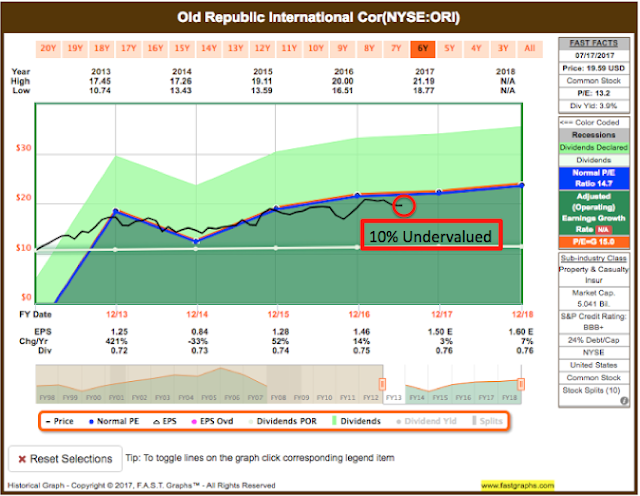The image size is (640, 496).
Task: Click the Stock Splits (10) entry
Action: 591,391
